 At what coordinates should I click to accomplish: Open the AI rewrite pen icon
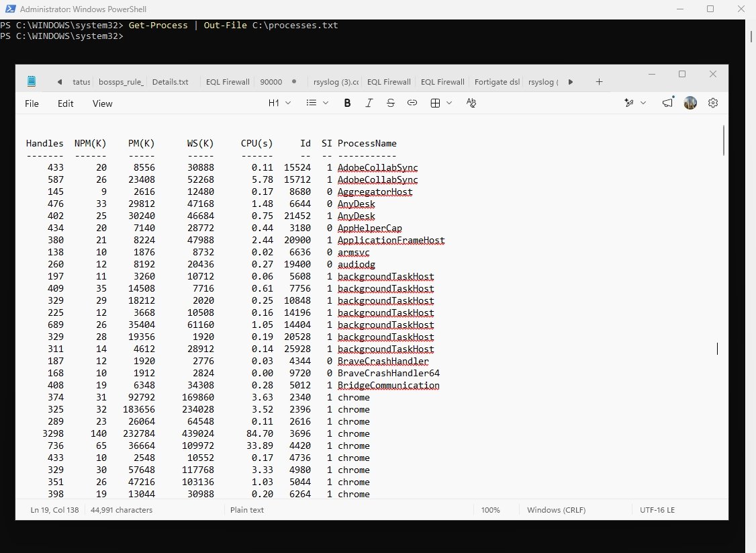(x=628, y=103)
